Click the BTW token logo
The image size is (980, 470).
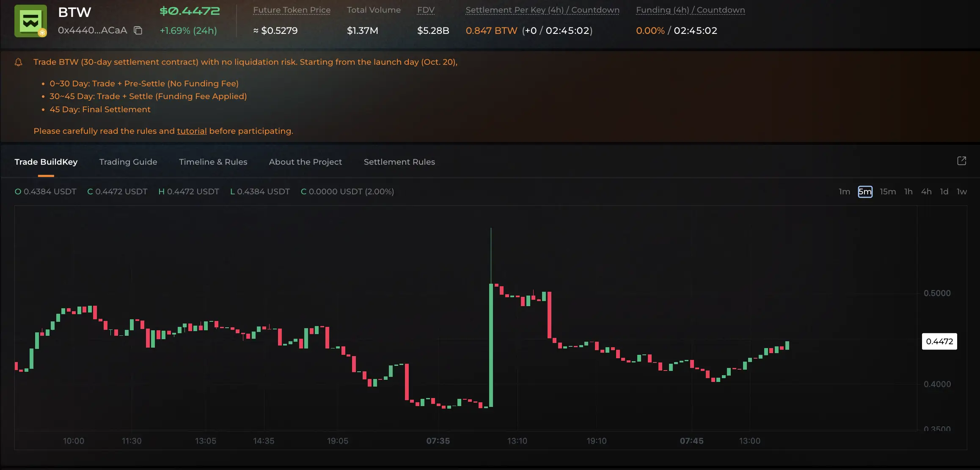(x=30, y=21)
